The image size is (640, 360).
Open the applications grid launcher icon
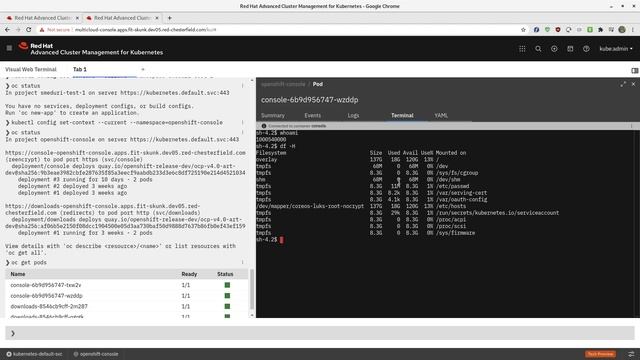click(x=522, y=49)
